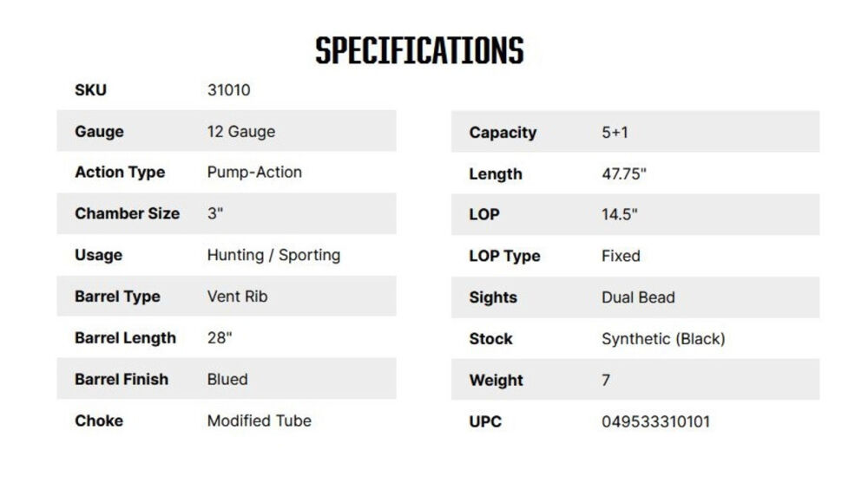Click the Chamber Size label
This screenshot has height=483, width=868.
click(x=127, y=213)
